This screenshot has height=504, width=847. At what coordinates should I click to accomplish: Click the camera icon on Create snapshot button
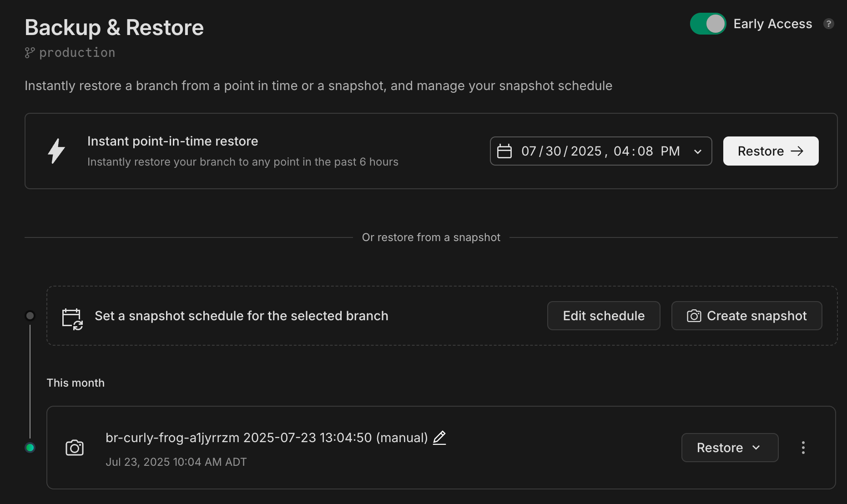click(x=694, y=316)
